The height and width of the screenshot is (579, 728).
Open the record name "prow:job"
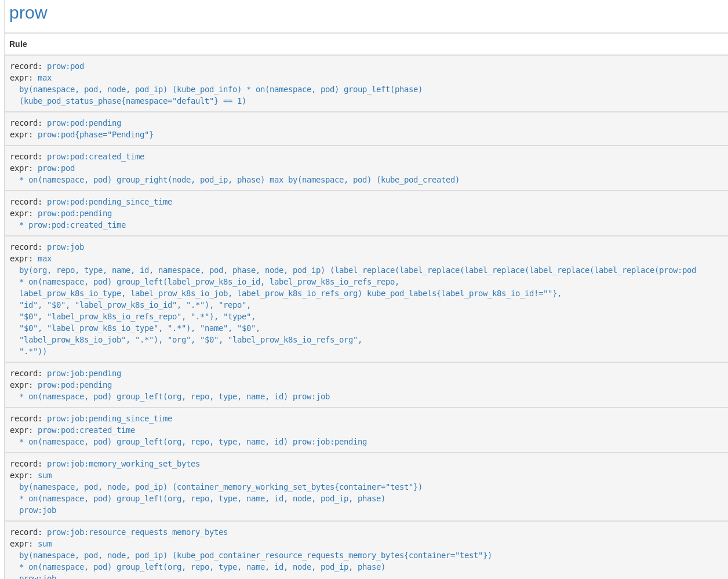point(65,247)
